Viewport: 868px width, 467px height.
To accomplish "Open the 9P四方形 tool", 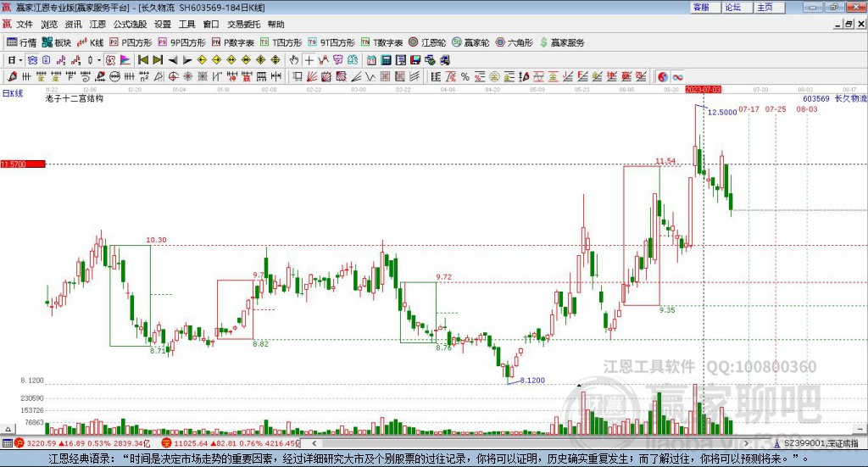I will pos(181,42).
